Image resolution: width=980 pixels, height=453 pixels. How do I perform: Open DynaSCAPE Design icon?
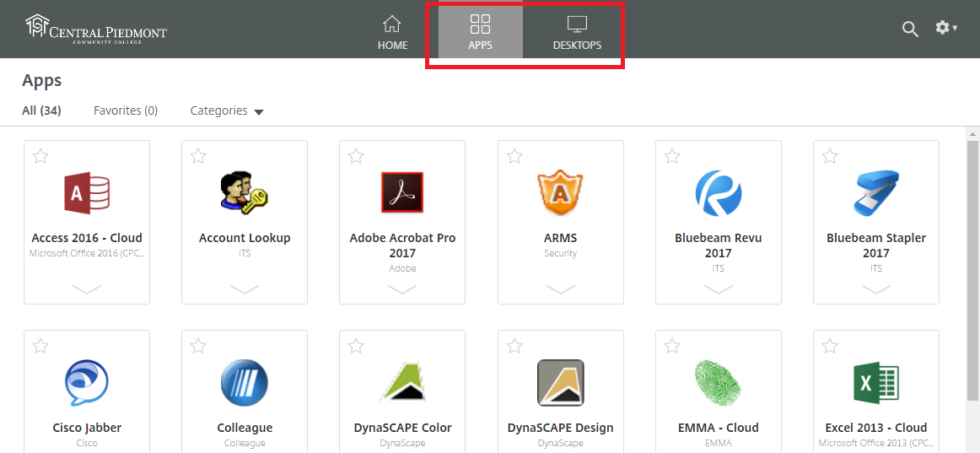[x=560, y=383]
